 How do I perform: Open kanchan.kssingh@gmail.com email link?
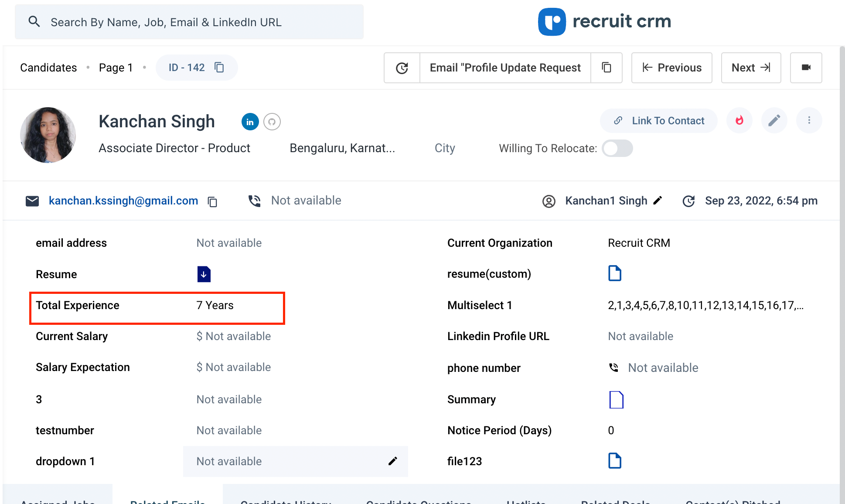[x=123, y=201]
